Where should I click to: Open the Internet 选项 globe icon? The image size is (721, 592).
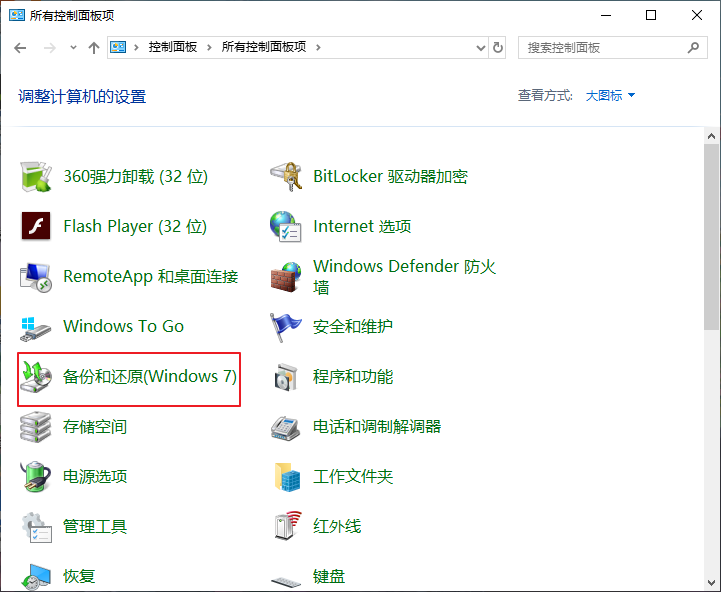pyautogui.click(x=286, y=227)
